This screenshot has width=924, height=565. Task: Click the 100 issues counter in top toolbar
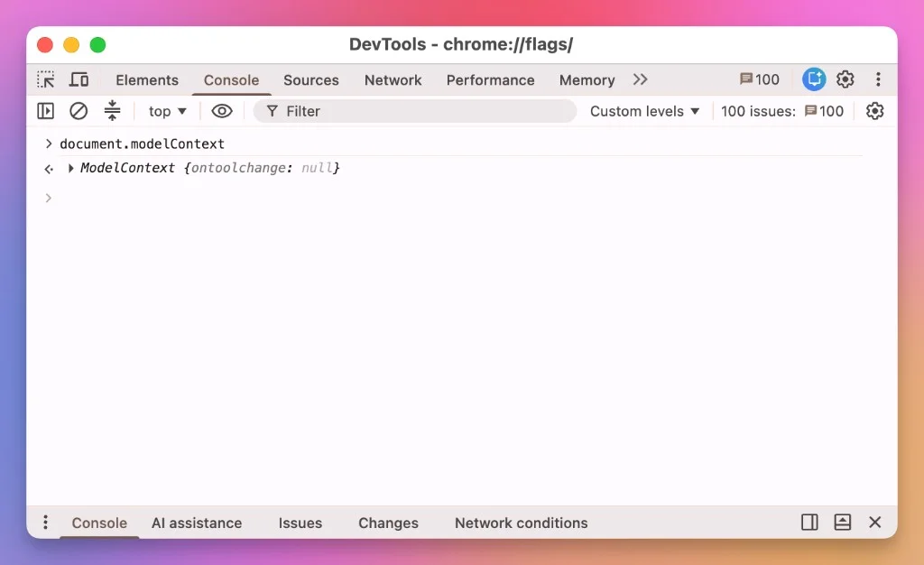tap(760, 79)
